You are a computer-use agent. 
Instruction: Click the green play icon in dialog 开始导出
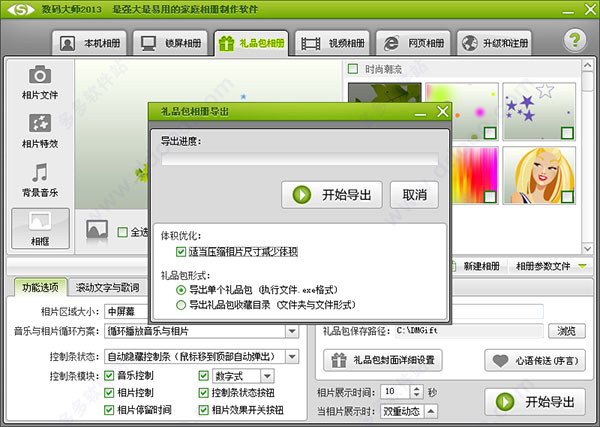pyautogui.click(x=302, y=195)
